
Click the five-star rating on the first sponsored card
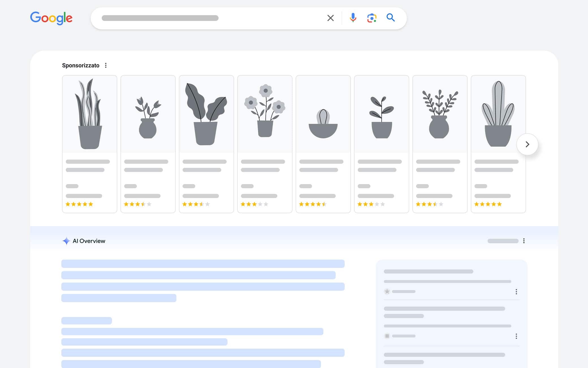click(79, 204)
